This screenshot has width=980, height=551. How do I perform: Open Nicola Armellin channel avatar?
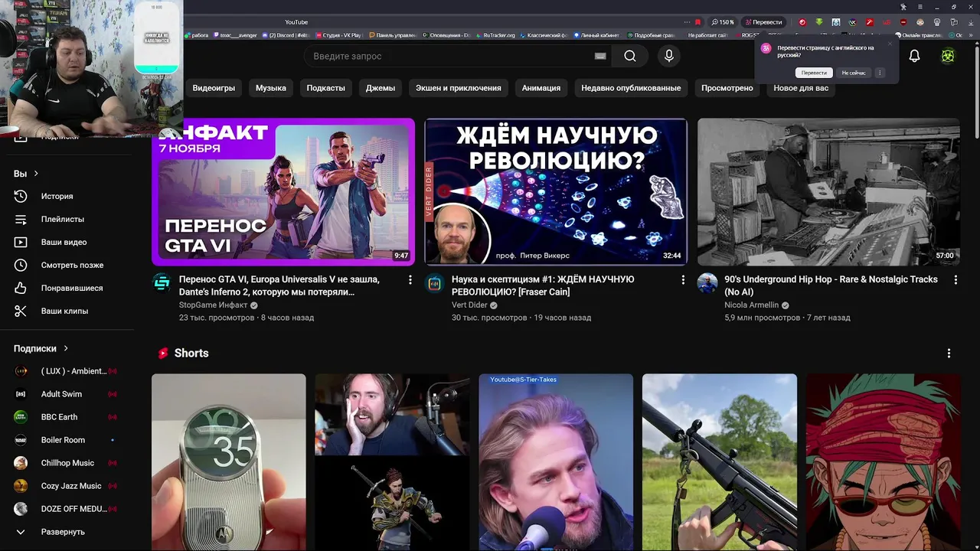coord(707,282)
